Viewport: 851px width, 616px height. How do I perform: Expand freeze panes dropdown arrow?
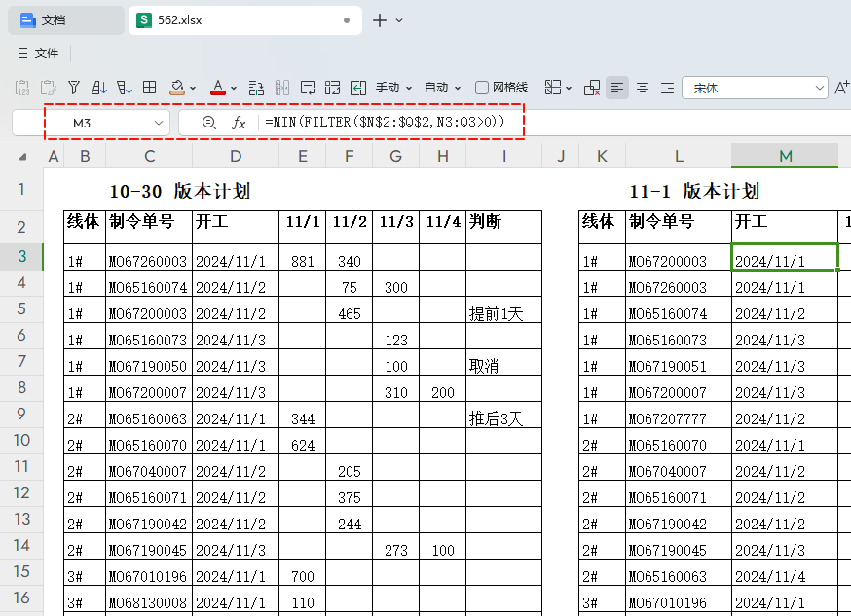click(x=569, y=88)
